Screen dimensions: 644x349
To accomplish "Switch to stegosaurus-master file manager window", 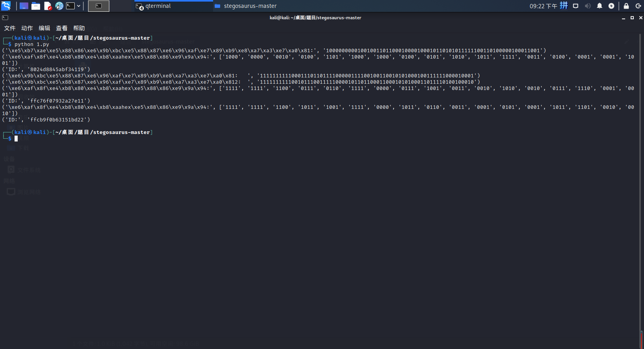I will coord(252,6).
